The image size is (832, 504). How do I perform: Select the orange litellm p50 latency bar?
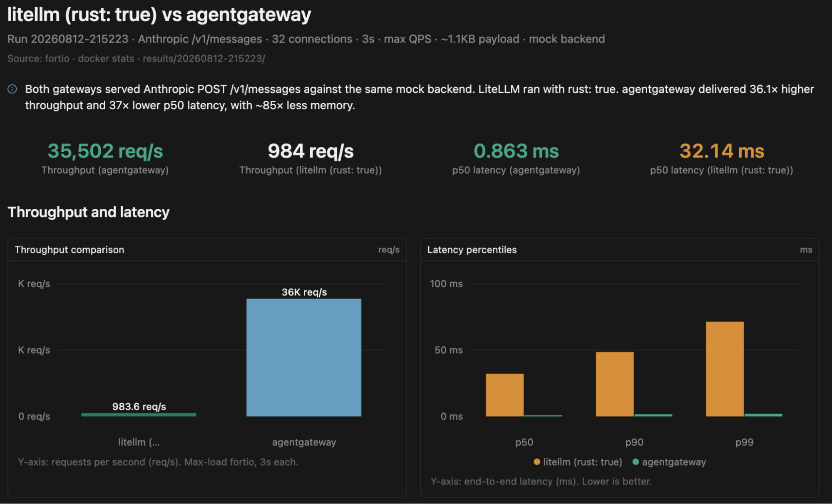coord(504,395)
